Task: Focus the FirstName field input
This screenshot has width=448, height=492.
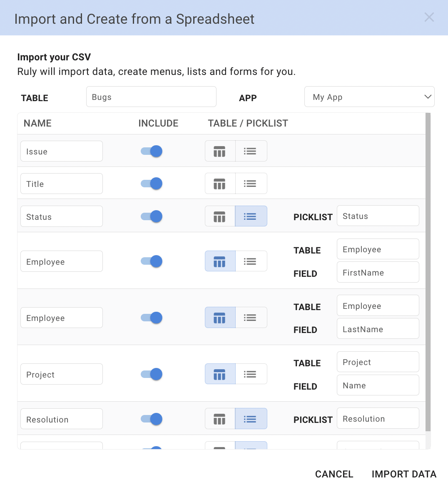Action: point(378,273)
